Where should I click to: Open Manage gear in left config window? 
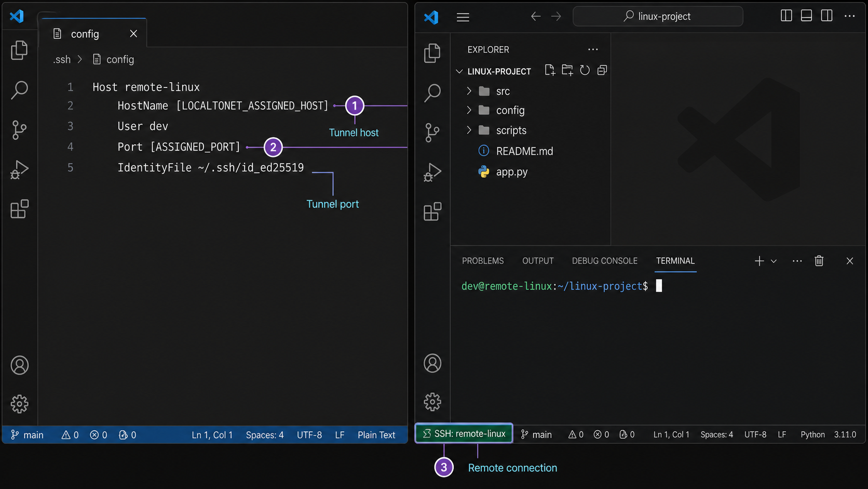click(x=20, y=404)
